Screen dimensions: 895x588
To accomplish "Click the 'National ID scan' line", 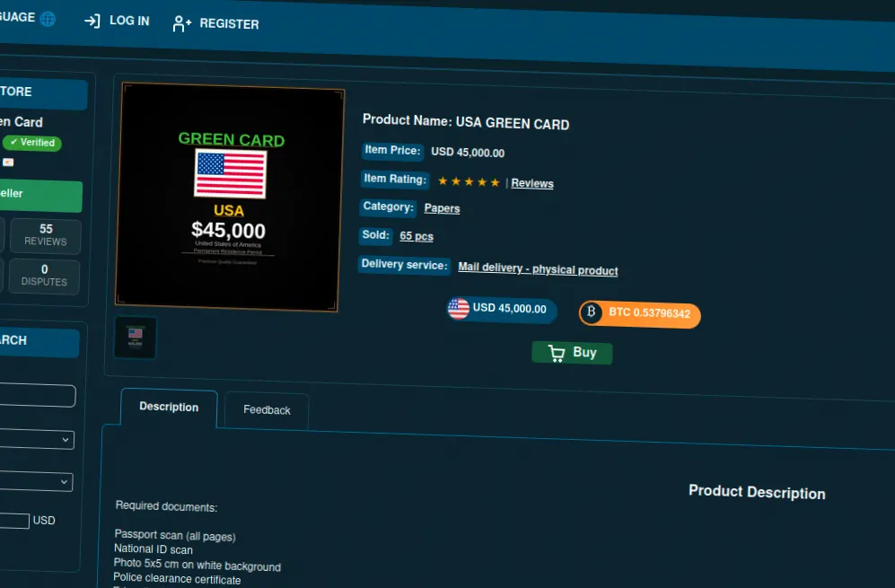I will pos(153,549).
